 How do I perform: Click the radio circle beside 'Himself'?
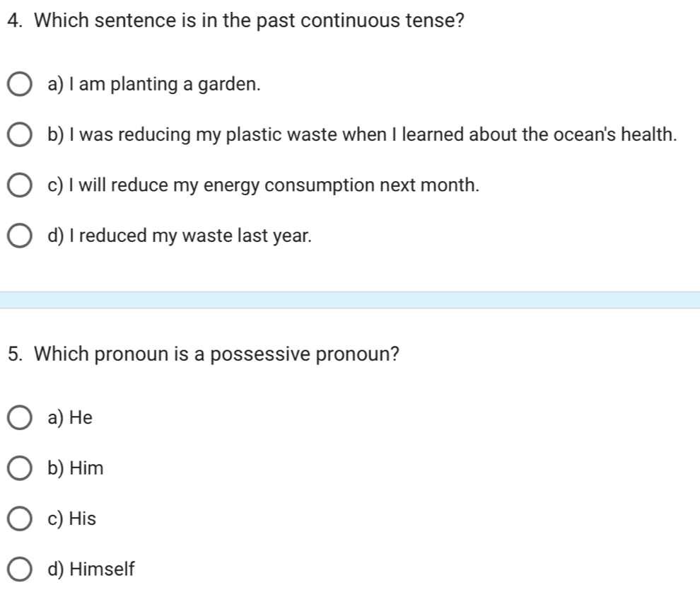(21, 569)
